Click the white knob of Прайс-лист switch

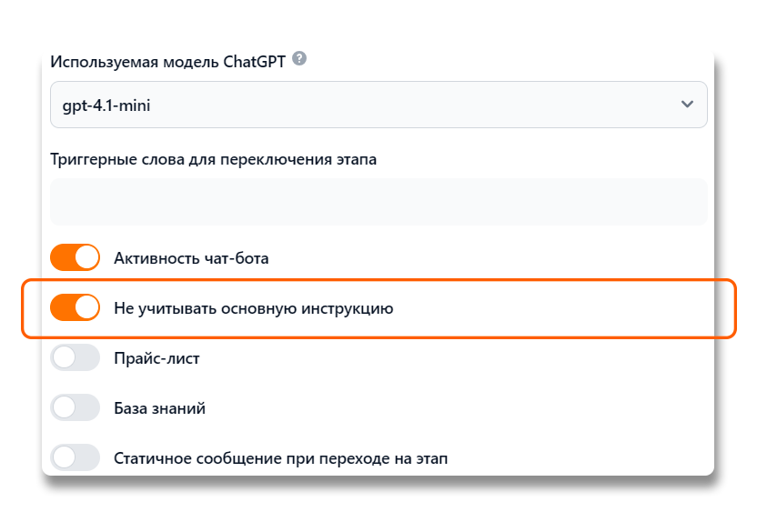point(64,358)
